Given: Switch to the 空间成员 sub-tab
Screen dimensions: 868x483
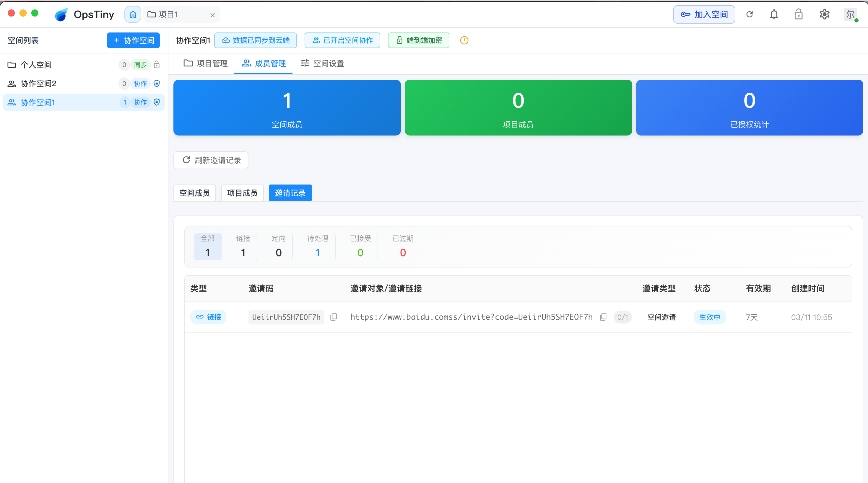Looking at the screenshot, I should pos(194,193).
